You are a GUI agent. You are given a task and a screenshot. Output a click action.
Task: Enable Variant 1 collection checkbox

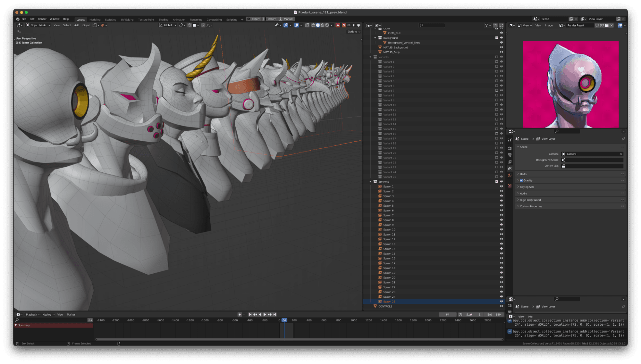pos(496,62)
